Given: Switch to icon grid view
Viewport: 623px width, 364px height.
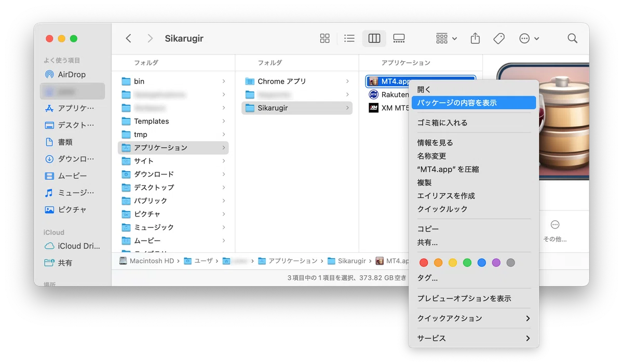Looking at the screenshot, I should (325, 38).
